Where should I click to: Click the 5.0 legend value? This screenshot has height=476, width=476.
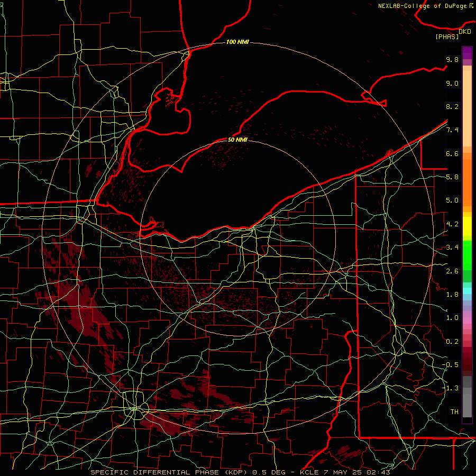point(452,200)
